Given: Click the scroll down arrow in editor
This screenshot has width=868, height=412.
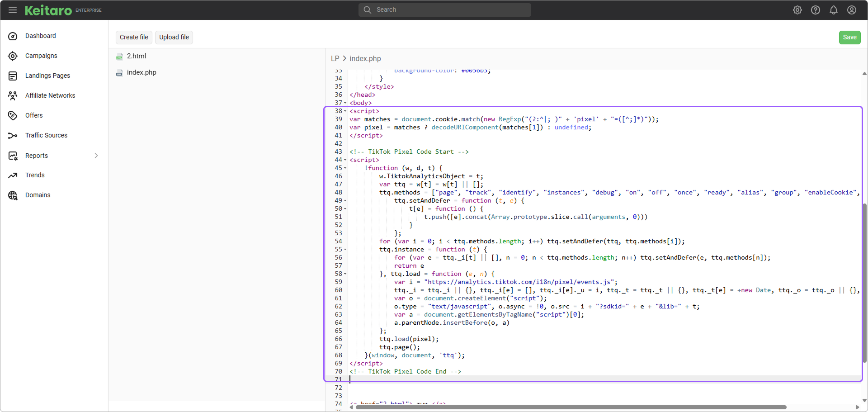Looking at the screenshot, I should point(864,400).
